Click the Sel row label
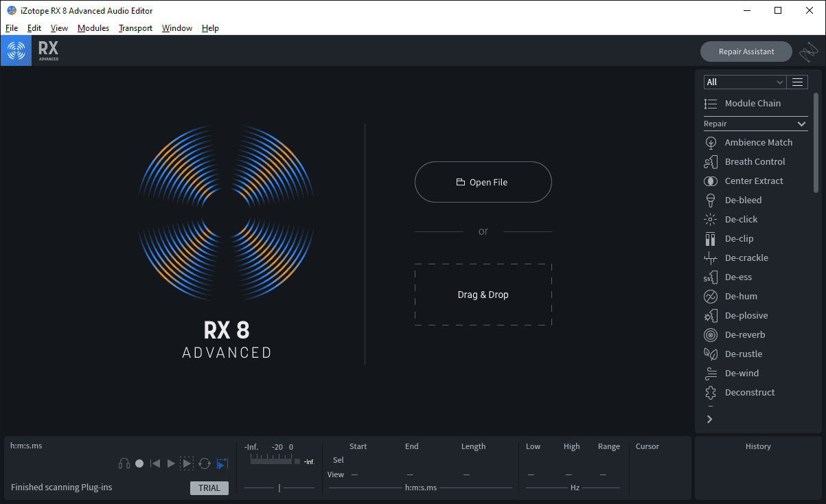The height and width of the screenshot is (504, 826). click(339, 460)
